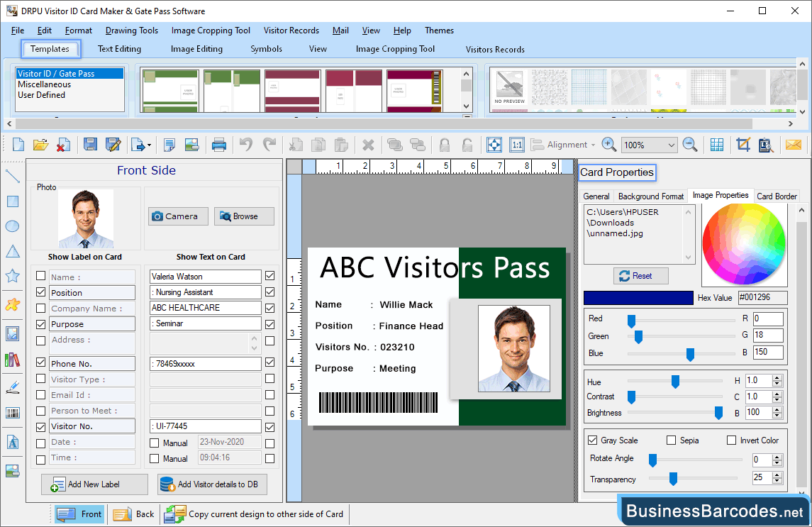
Task: Click the New document icon in toolbar
Action: tap(18, 145)
